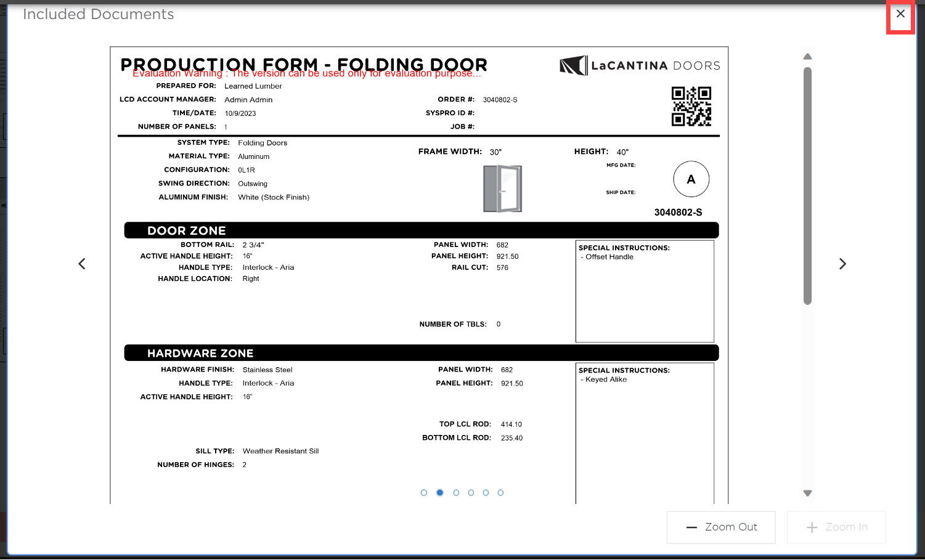Click the date 10/9/2023

point(240,113)
